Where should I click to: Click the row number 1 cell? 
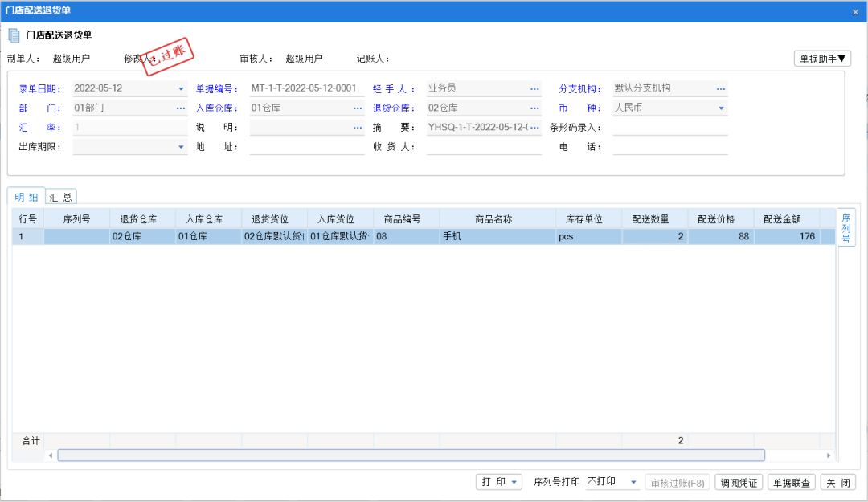pos(28,236)
